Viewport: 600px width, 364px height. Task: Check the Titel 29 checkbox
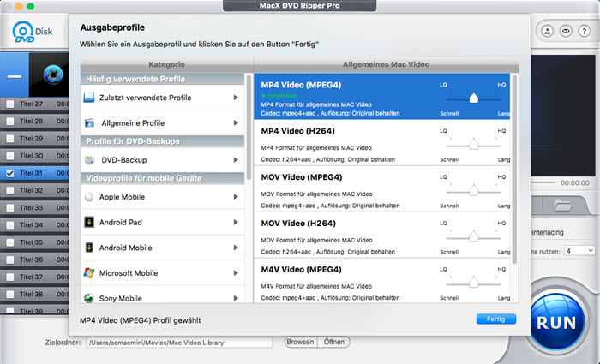point(10,139)
